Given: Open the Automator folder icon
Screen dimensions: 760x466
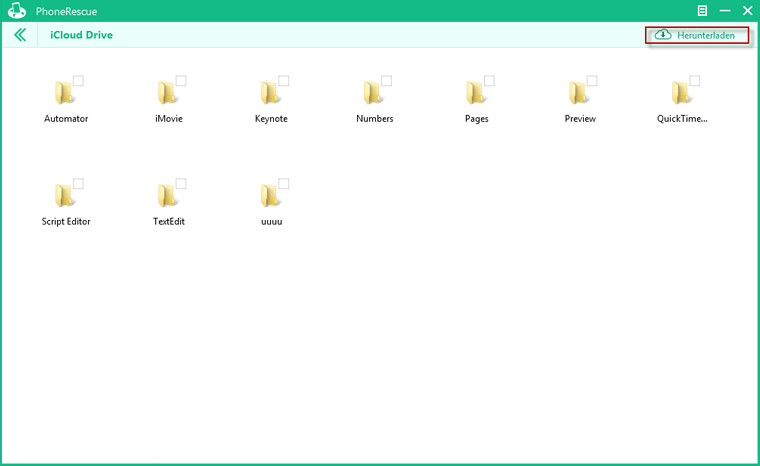Looking at the screenshot, I should click(64, 93).
